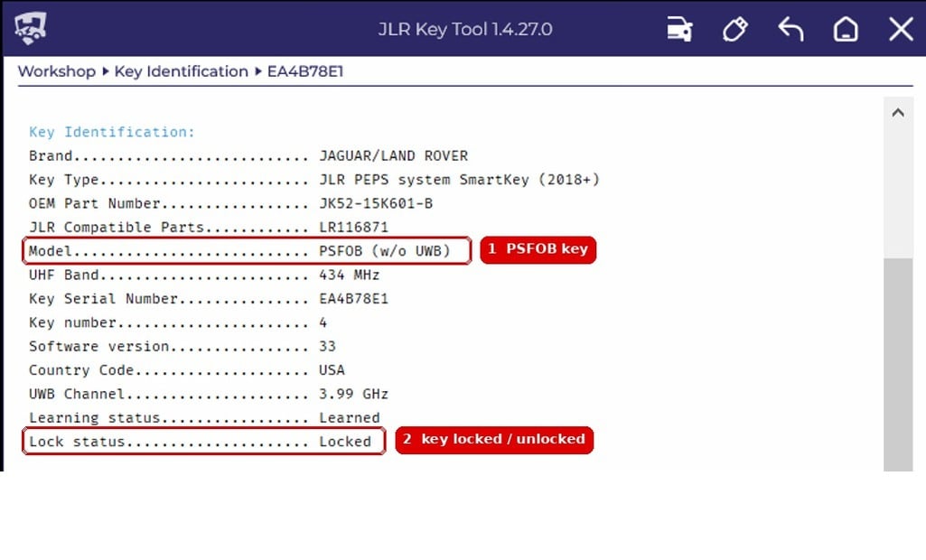Click the scrollbar up arrow
The width and height of the screenshot is (926, 560).
pos(898,112)
